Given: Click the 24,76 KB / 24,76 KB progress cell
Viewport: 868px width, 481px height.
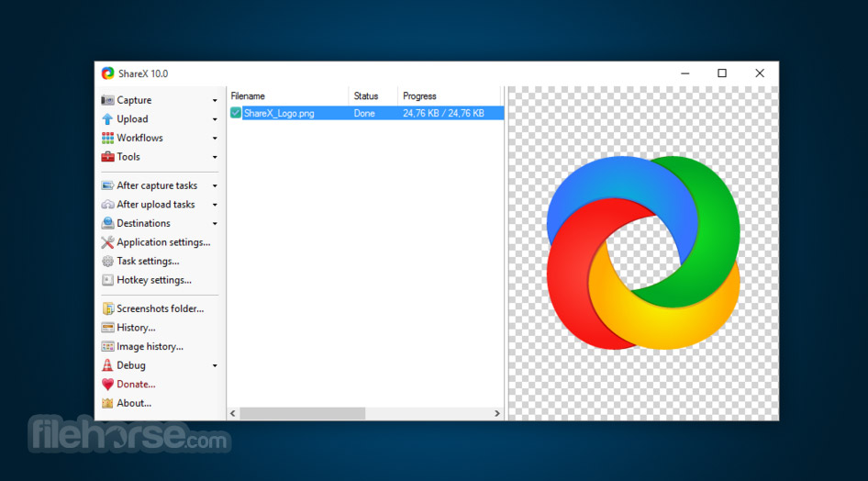Looking at the screenshot, I should point(443,113).
